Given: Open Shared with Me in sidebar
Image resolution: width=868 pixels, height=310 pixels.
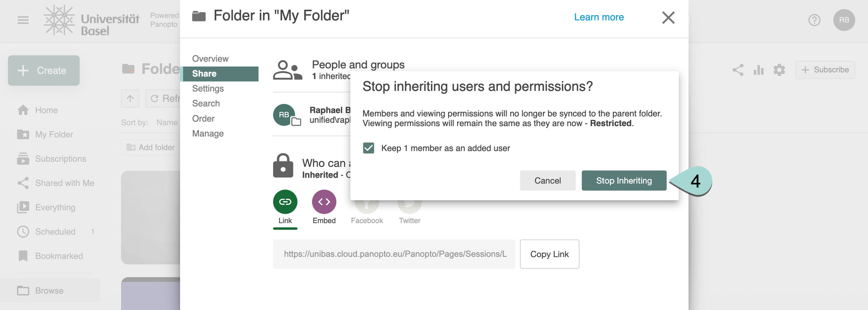Looking at the screenshot, I should pos(65,183).
